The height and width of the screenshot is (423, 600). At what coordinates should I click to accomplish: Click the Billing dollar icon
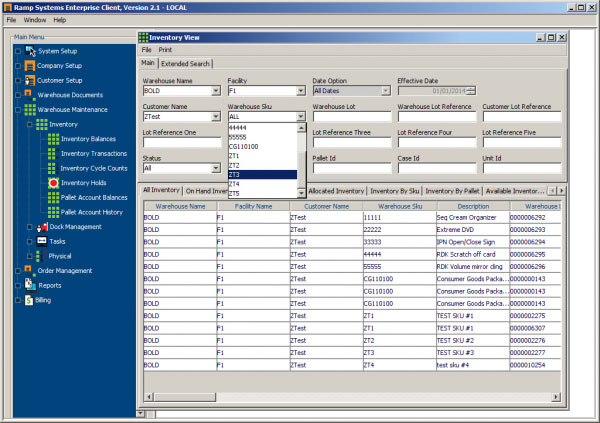tap(30, 299)
